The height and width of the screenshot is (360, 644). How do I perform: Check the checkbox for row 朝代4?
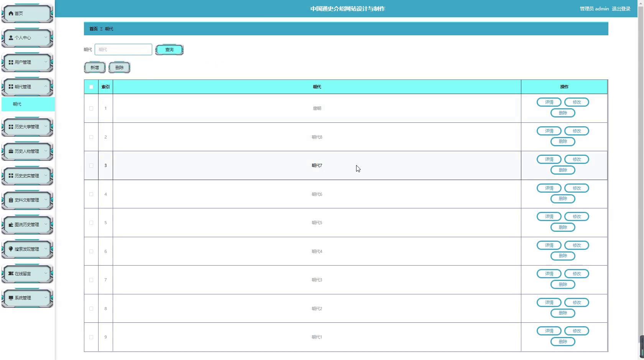[x=91, y=251]
